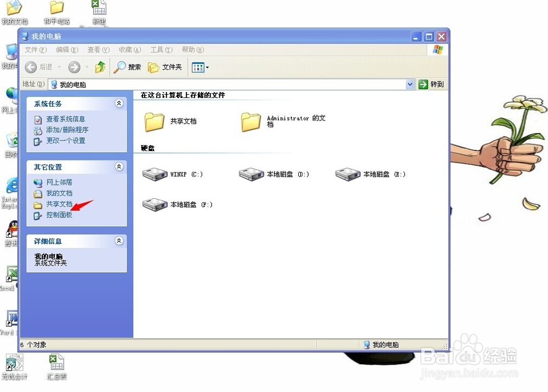Click 更改一个设置 link

click(66, 141)
